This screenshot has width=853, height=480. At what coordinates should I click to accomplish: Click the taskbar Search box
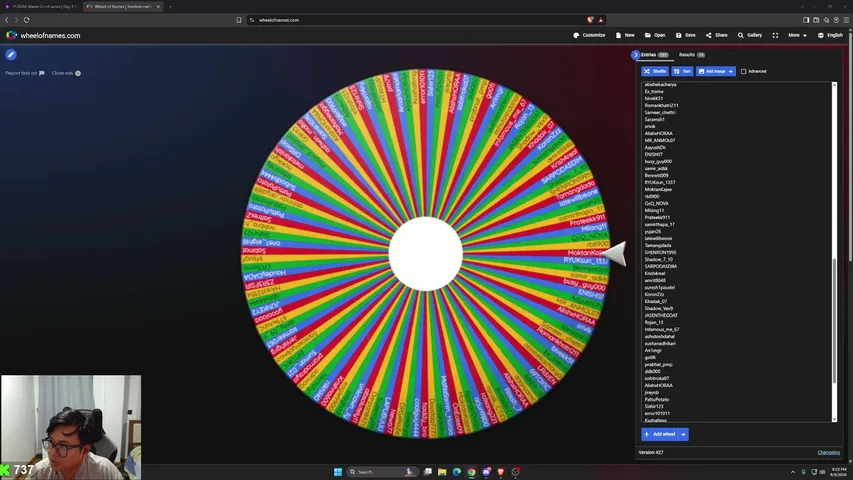[x=382, y=472]
